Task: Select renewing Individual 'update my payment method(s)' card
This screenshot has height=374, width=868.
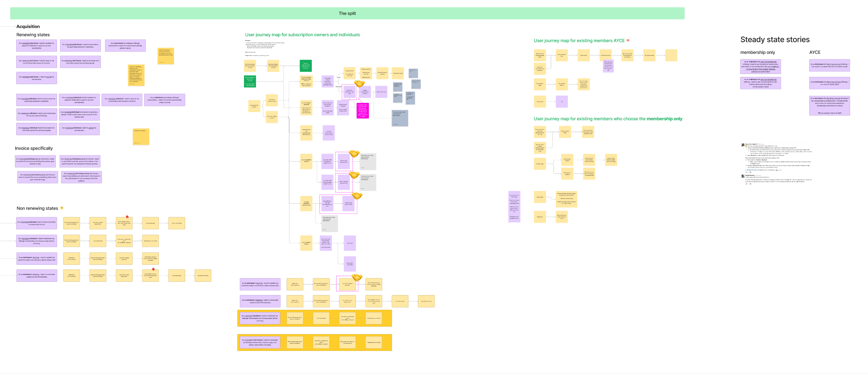Action: [79, 100]
